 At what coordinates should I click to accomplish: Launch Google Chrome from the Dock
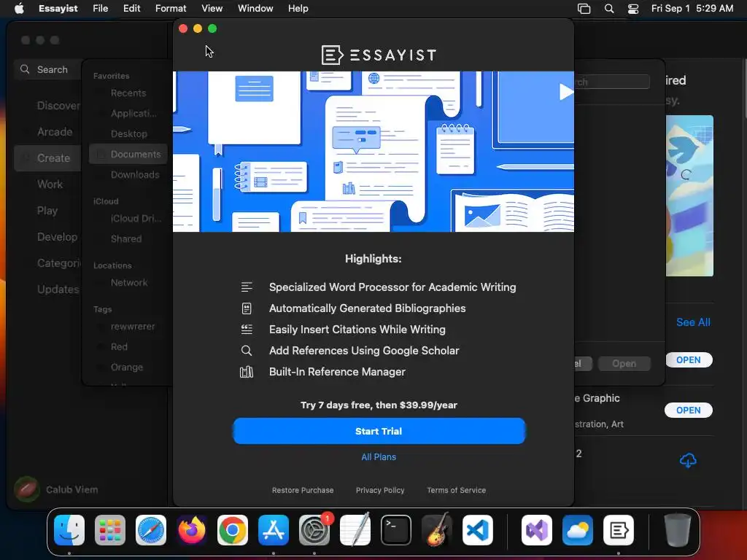pos(233,530)
